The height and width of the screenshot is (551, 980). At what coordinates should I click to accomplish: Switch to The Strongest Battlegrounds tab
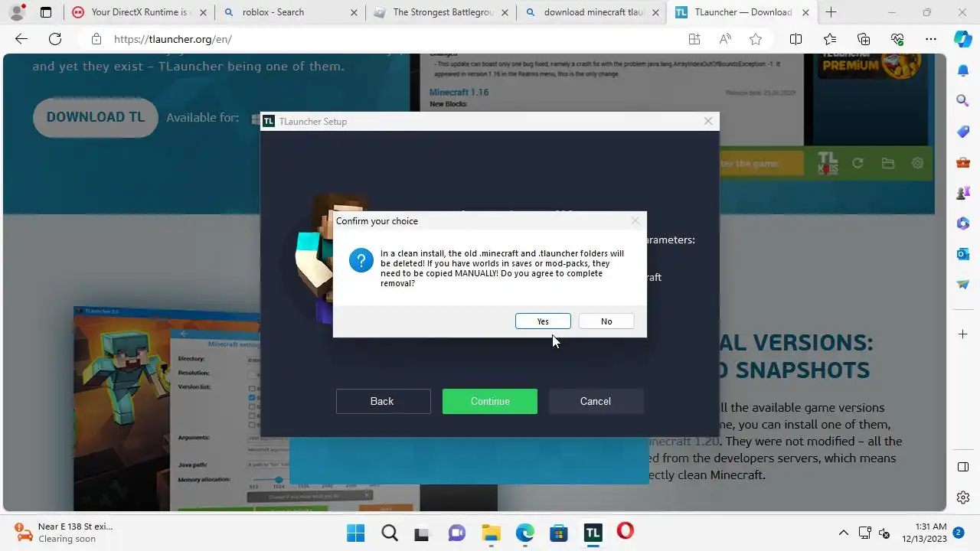[442, 12]
